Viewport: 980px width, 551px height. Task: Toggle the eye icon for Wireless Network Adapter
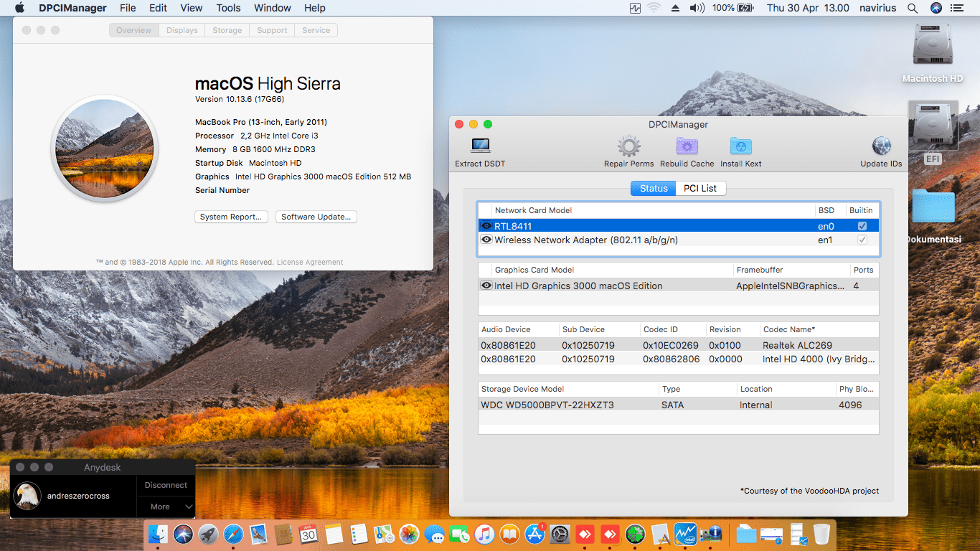[x=486, y=240]
